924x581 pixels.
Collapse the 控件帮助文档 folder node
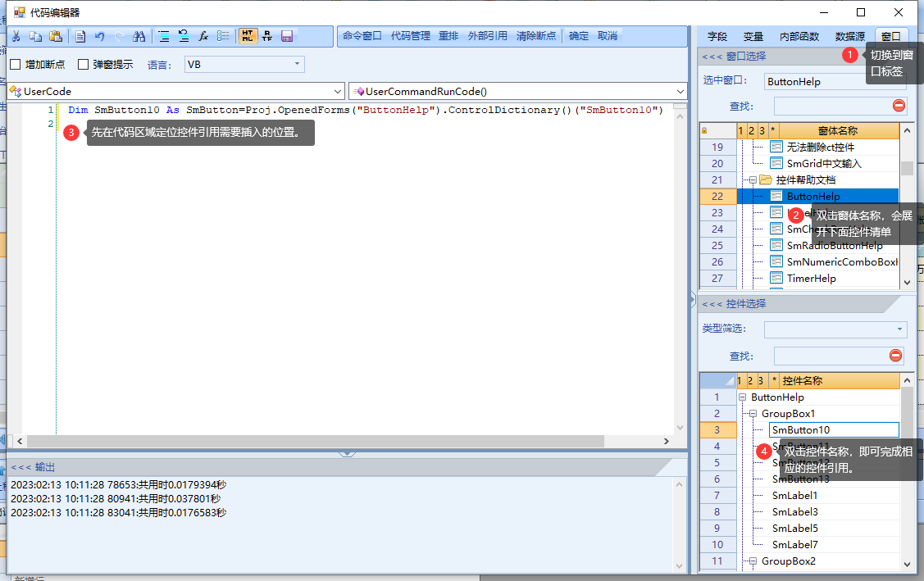[753, 179]
